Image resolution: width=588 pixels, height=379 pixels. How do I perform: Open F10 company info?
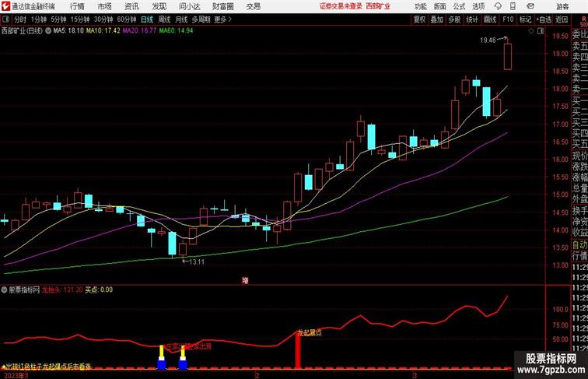coord(508,19)
